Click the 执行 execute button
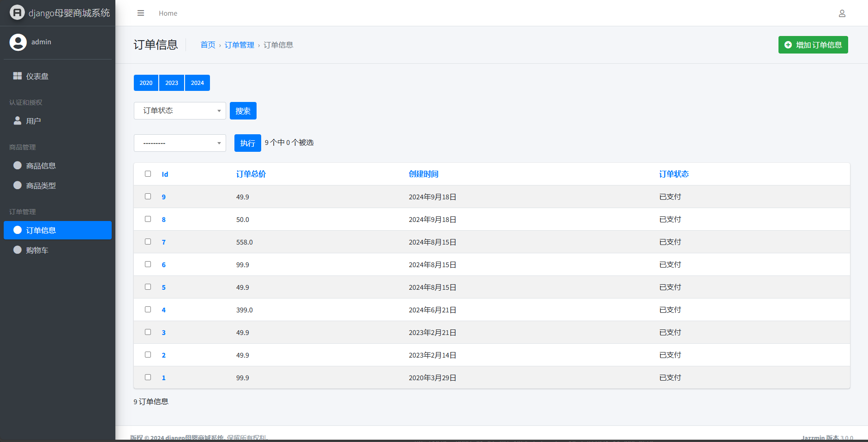 click(x=248, y=143)
